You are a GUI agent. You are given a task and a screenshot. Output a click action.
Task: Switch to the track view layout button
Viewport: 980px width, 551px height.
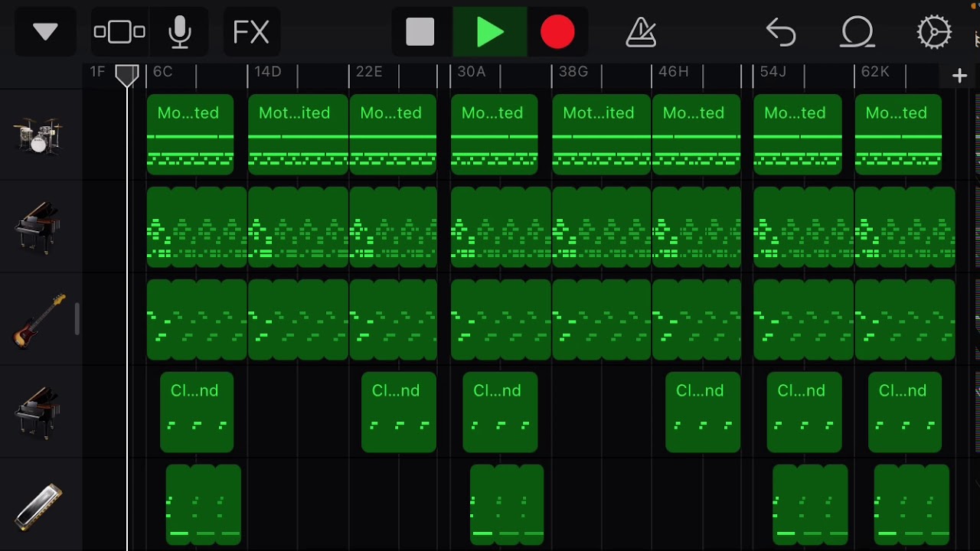click(119, 32)
